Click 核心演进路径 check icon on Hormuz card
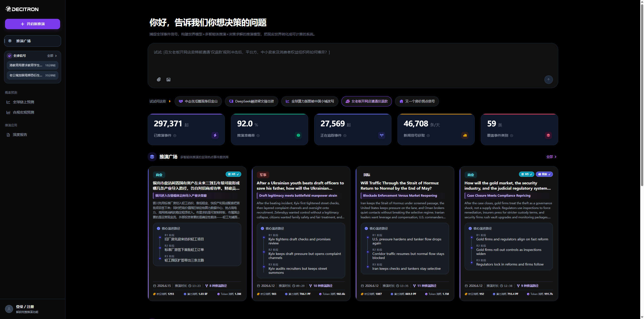The width and height of the screenshot is (644, 319). click(x=366, y=228)
